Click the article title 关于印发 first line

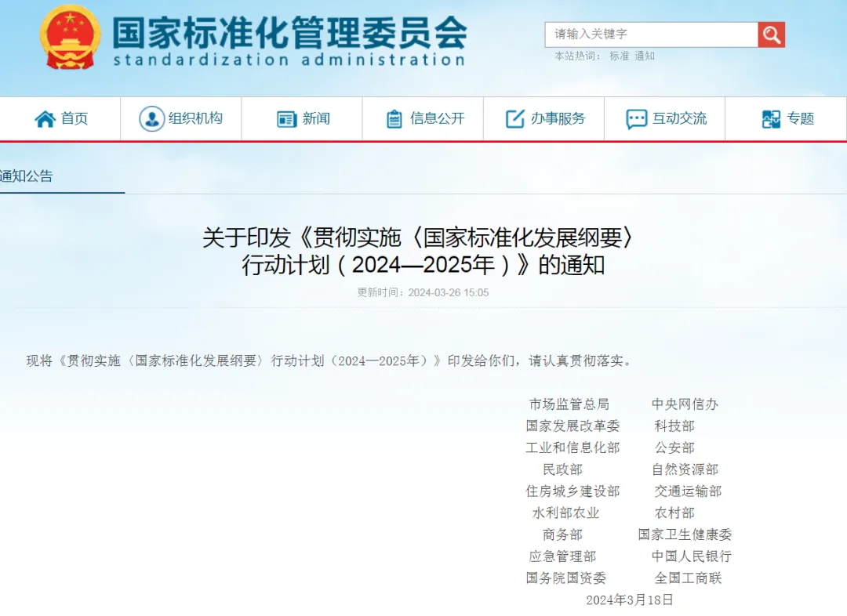point(417,237)
